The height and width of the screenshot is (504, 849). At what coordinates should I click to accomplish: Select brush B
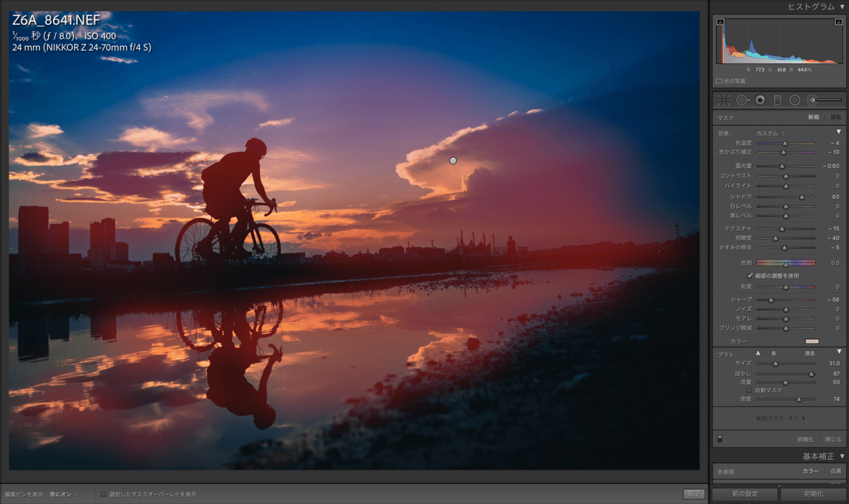[773, 353]
